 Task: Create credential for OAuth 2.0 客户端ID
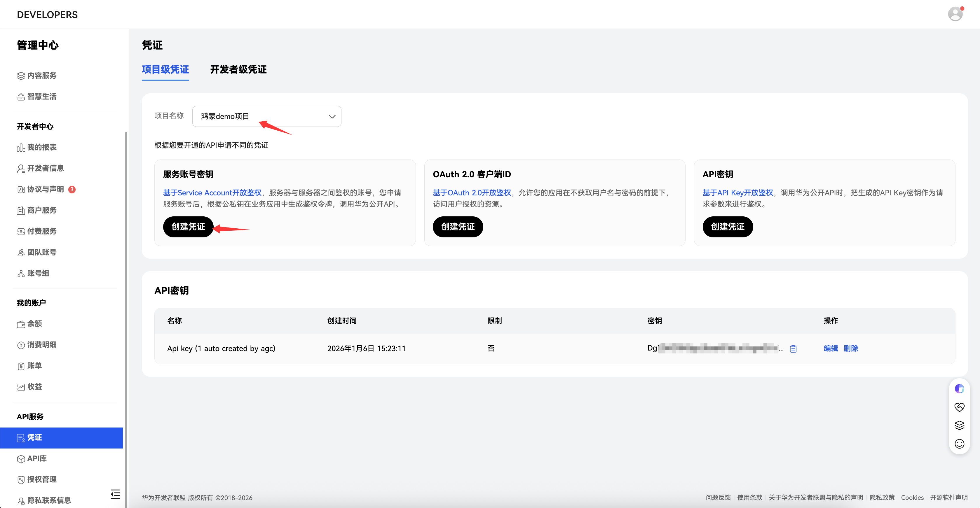click(x=458, y=227)
